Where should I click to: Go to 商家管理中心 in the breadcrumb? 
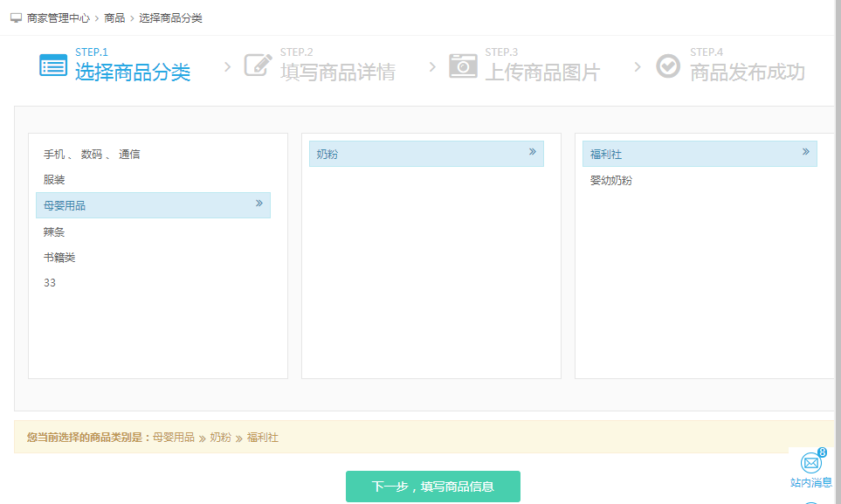point(58,17)
